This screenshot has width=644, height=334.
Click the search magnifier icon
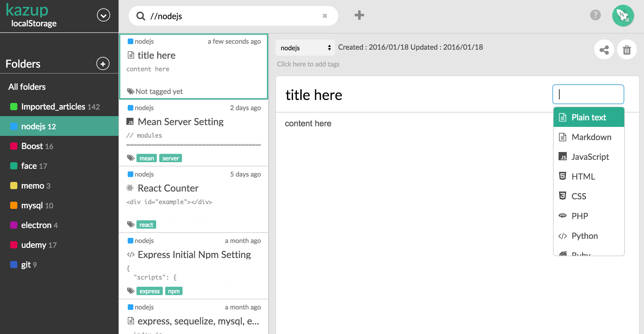140,16
